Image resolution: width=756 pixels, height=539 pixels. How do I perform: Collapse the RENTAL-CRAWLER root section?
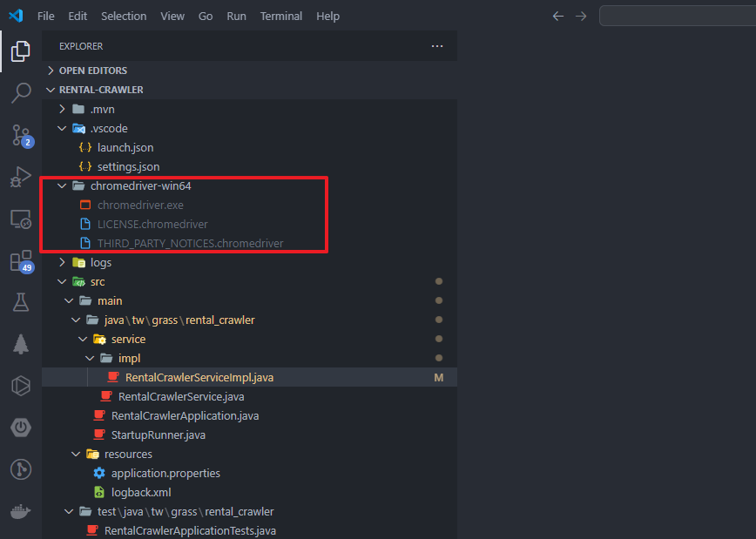click(51, 90)
